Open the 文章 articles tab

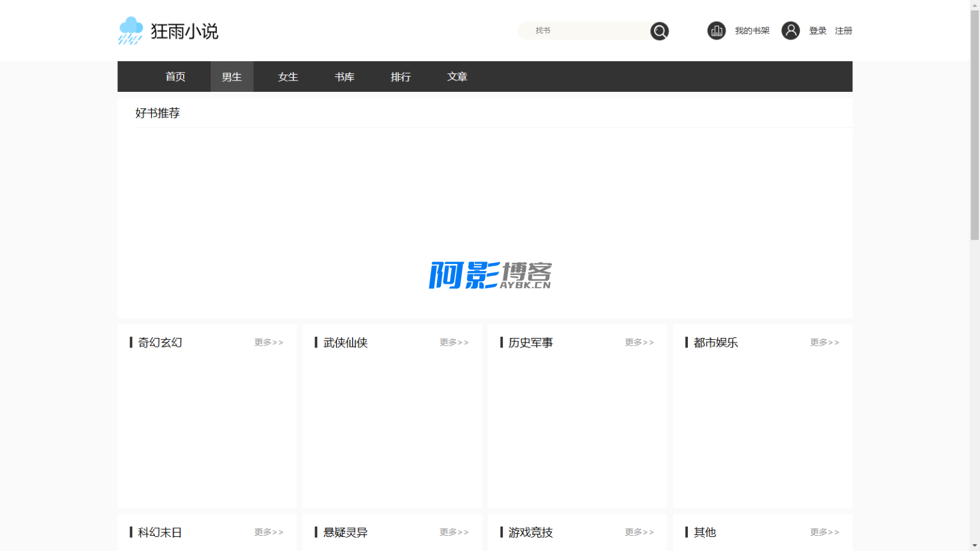click(457, 77)
